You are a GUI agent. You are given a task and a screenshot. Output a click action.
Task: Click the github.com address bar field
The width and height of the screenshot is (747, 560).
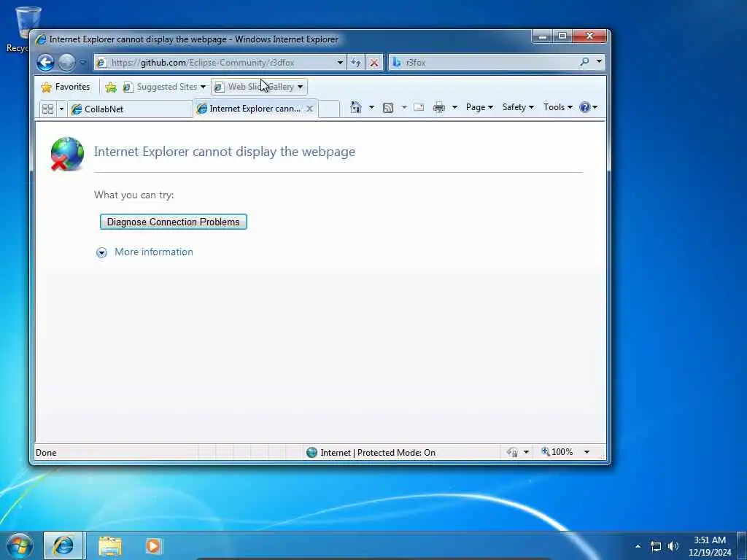coord(219,63)
